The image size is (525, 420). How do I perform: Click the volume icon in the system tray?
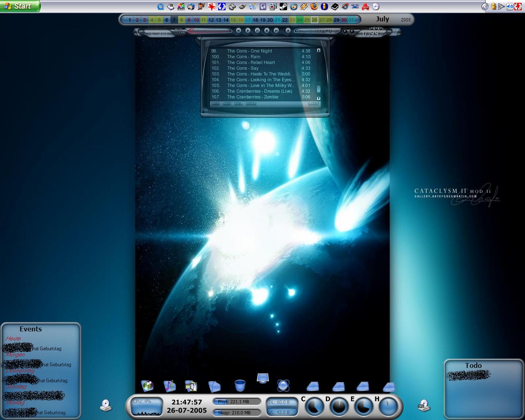509,7
